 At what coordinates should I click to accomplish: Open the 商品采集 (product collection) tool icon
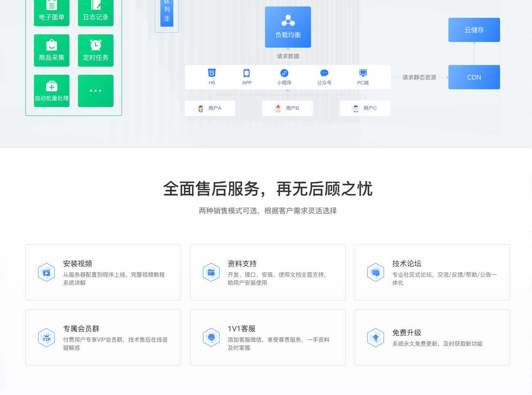tap(51, 50)
